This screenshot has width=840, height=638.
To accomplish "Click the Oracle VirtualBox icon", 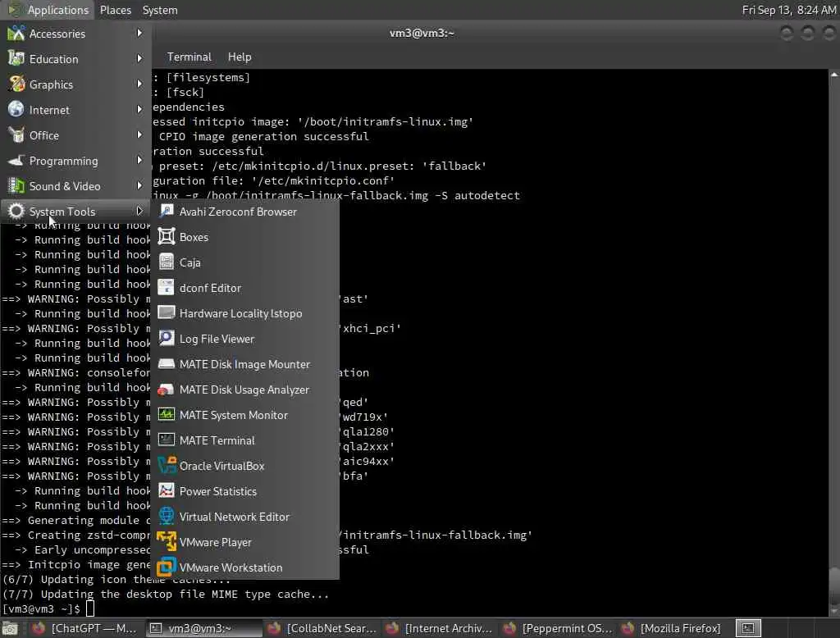I will click(167, 466).
